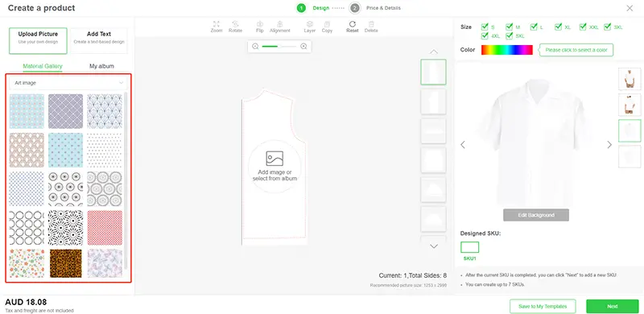The image size is (644, 314).
Task: Toggle the M size checkbox
Action: pyautogui.click(x=510, y=27)
